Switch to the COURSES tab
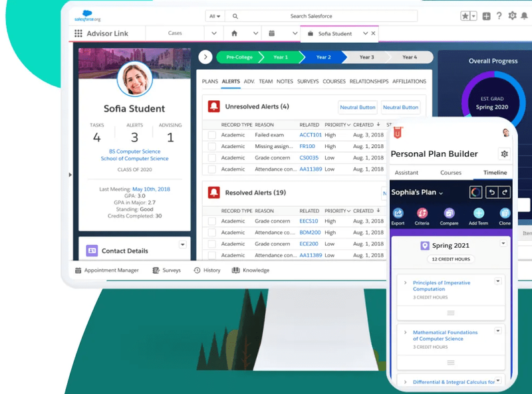The height and width of the screenshot is (394, 532). point(334,81)
